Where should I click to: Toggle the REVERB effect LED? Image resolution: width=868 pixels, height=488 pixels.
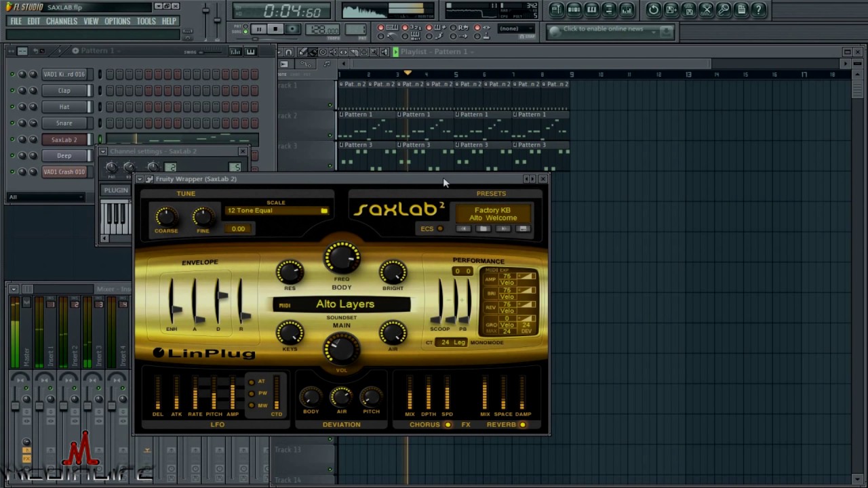click(x=522, y=425)
